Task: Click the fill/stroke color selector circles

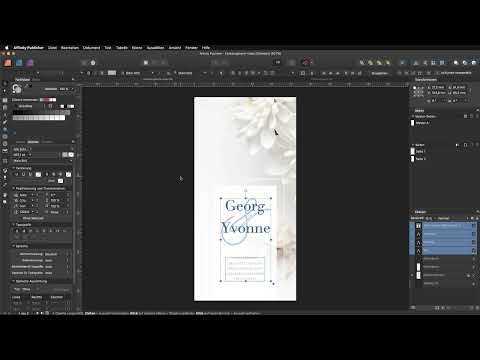Action: pyautogui.click(x=17, y=89)
